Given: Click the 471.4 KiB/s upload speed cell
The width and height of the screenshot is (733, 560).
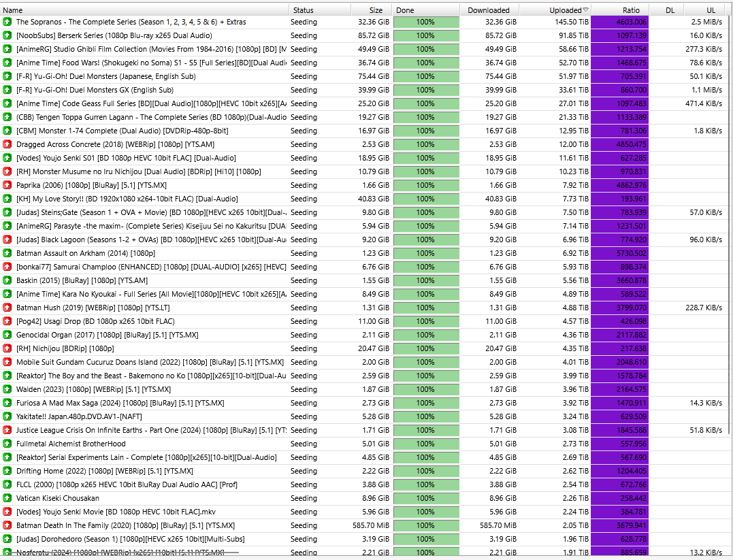Looking at the screenshot, I should [704, 103].
